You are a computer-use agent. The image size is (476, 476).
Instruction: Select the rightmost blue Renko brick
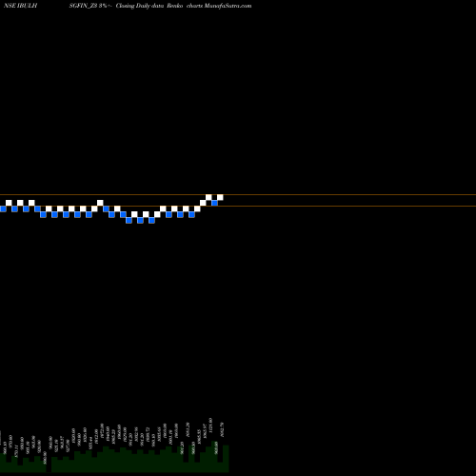[x=214, y=203]
